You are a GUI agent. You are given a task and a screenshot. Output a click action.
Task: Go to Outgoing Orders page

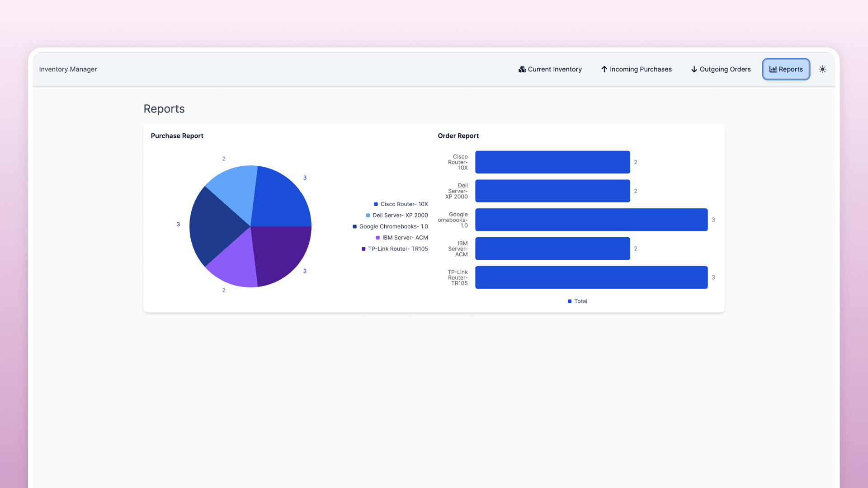click(721, 69)
